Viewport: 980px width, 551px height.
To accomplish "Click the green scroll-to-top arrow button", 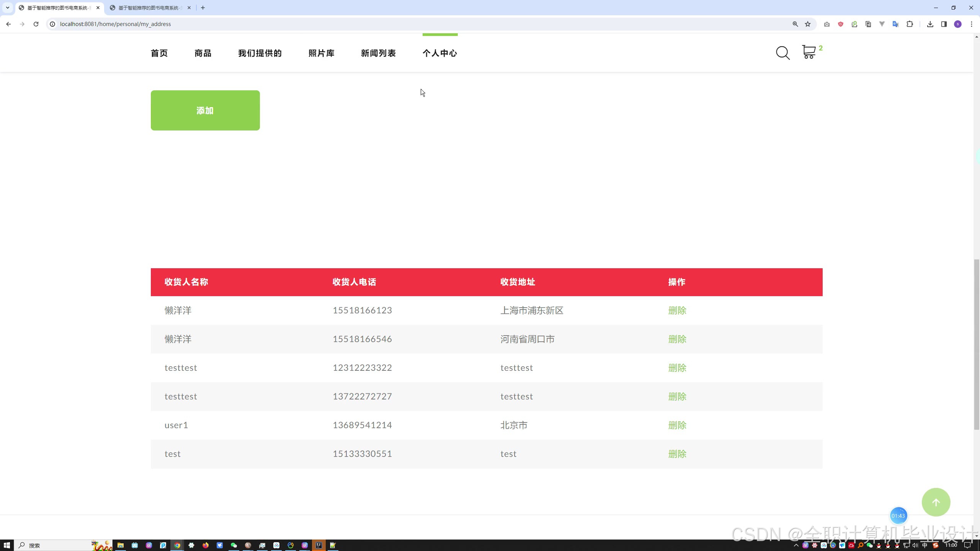I will coord(936,502).
